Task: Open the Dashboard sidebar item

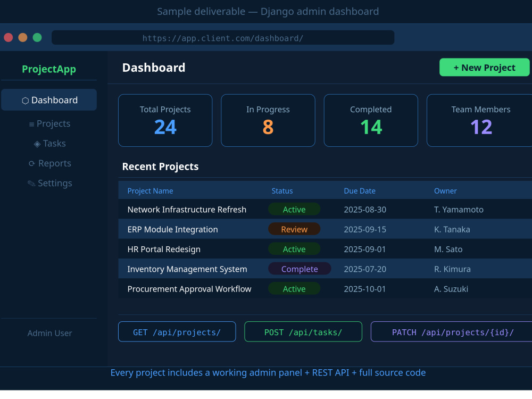Action: point(49,100)
